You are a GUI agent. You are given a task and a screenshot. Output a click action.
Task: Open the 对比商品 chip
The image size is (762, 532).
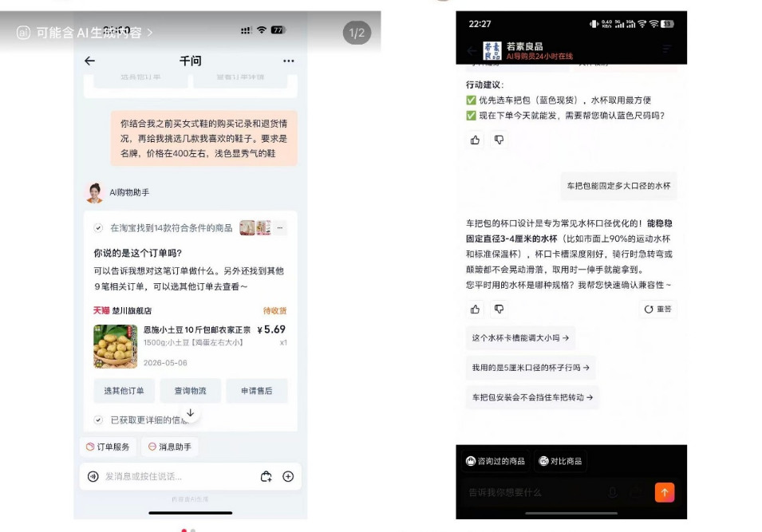click(560, 461)
